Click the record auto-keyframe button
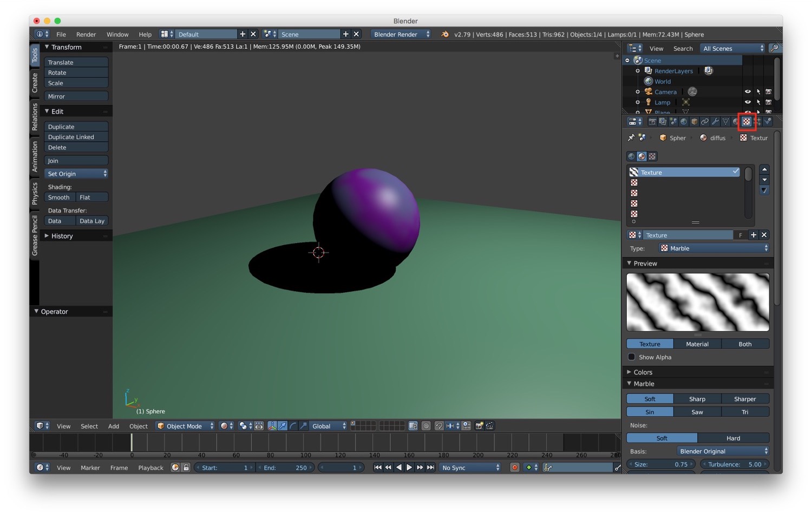 (x=514, y=468)
